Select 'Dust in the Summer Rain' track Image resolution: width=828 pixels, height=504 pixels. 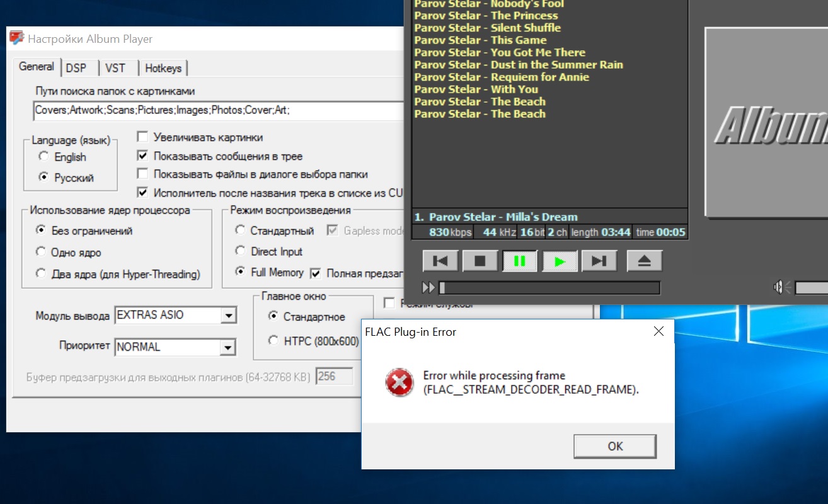click(x=519, y=65)
